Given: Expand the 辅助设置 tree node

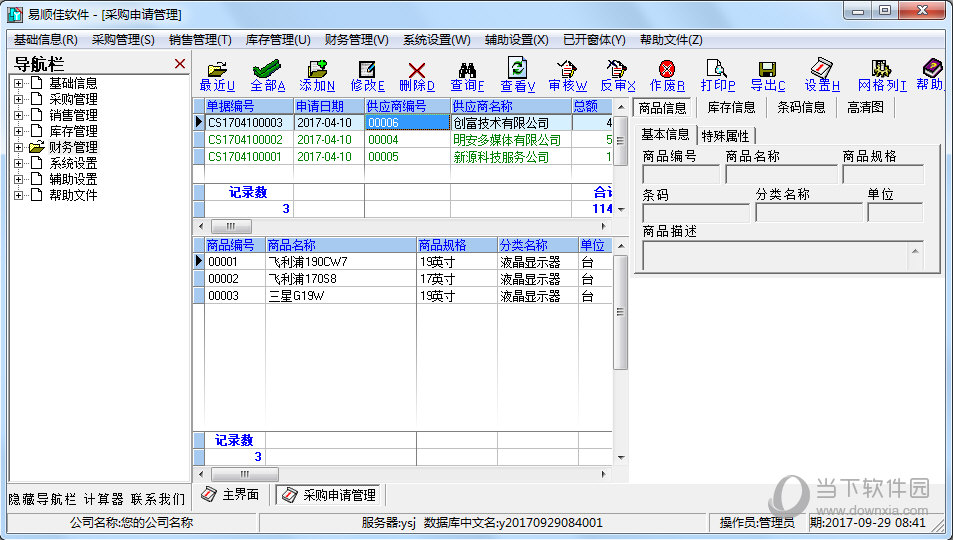Looking at the screenshot, I should [19, 179].
